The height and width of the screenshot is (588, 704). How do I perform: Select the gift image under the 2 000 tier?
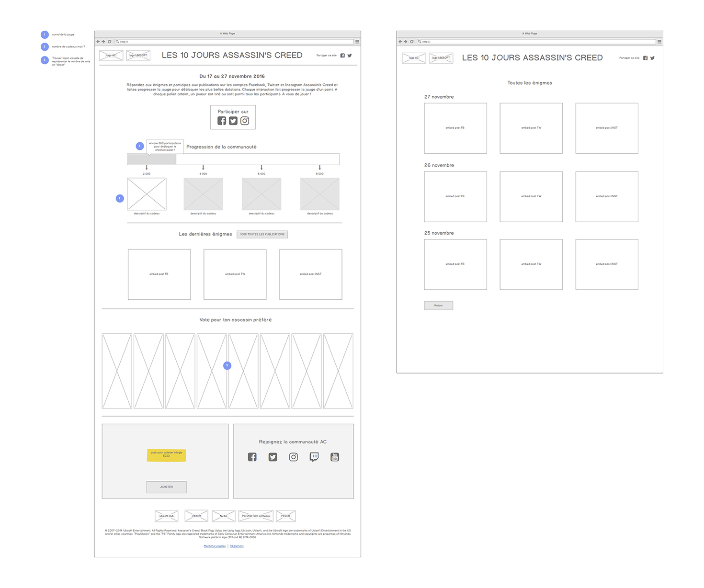(147, 194)
